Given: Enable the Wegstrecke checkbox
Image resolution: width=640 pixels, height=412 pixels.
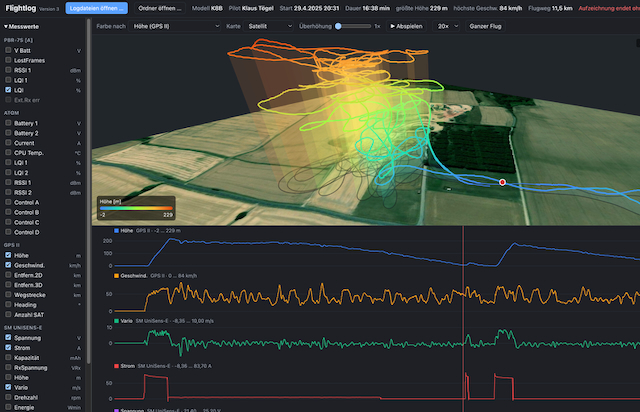Looking at the screenshot, I should tap(8, 294).
